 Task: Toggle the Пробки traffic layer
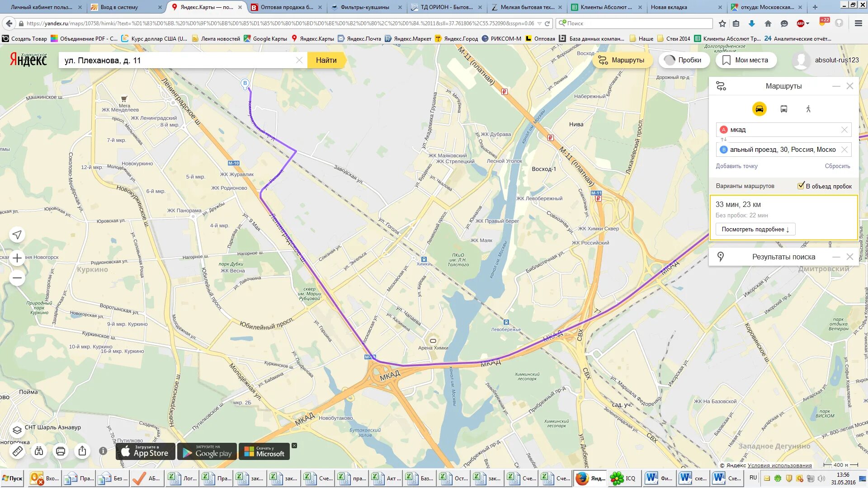pyautogui.click(x=684, y=60)
